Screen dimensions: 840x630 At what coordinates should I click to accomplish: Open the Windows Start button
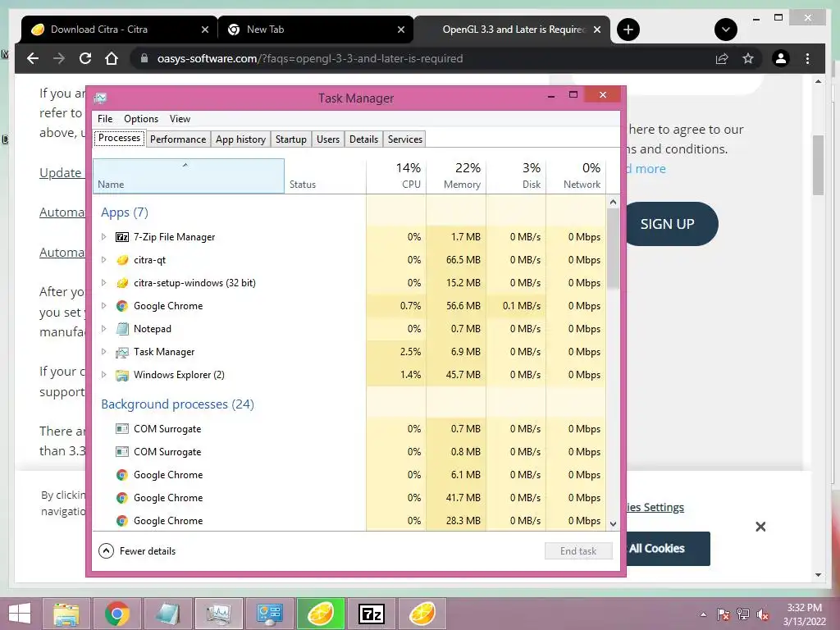click(x=20, y=614)
